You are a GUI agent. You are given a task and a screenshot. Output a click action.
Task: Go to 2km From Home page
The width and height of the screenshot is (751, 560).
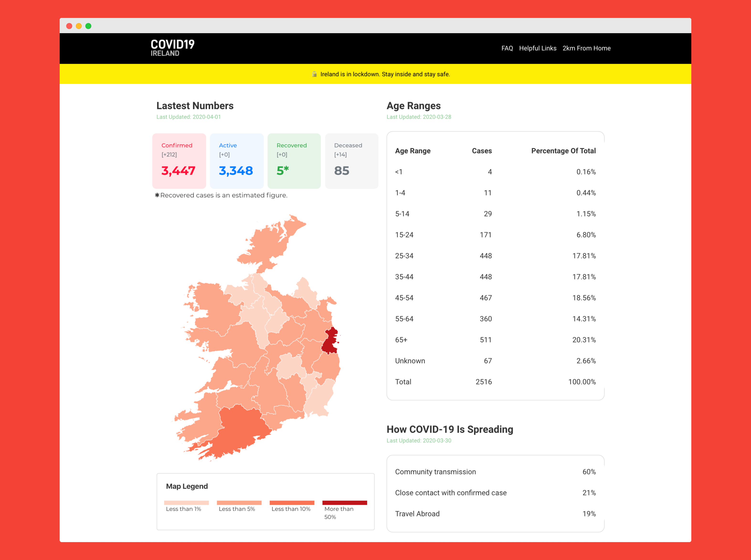(x=586, y=48)
